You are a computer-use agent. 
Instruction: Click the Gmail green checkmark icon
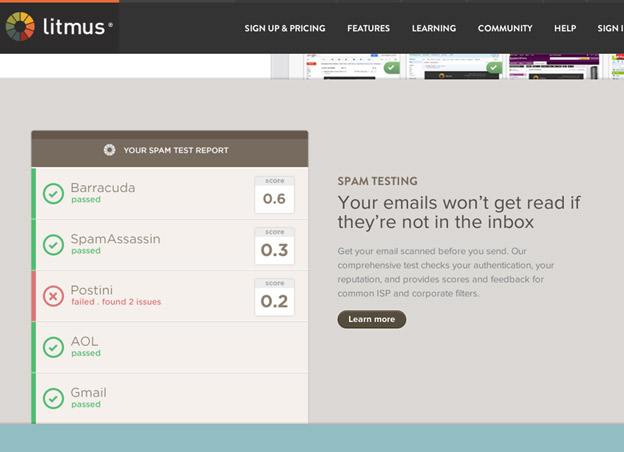click(53, 398)
